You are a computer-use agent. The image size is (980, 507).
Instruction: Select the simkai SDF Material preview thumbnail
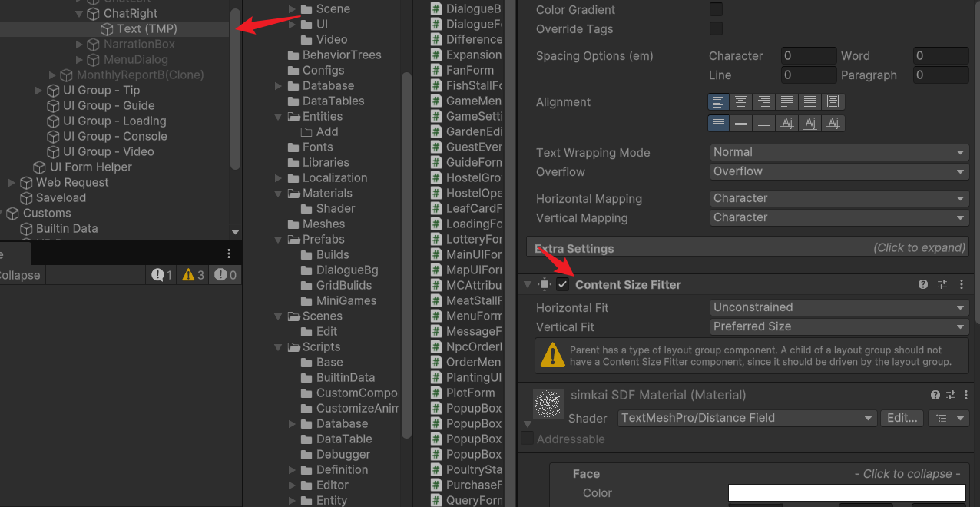pyautogui.click(x=548, y=404)
